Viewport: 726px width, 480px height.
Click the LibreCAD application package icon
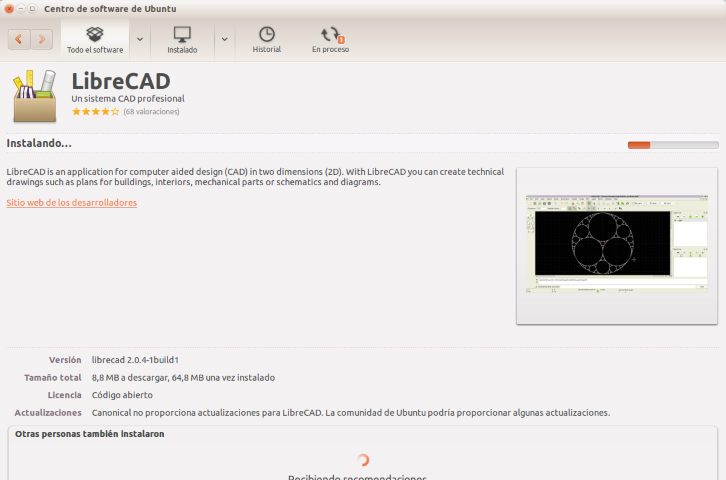pos(35,96)
